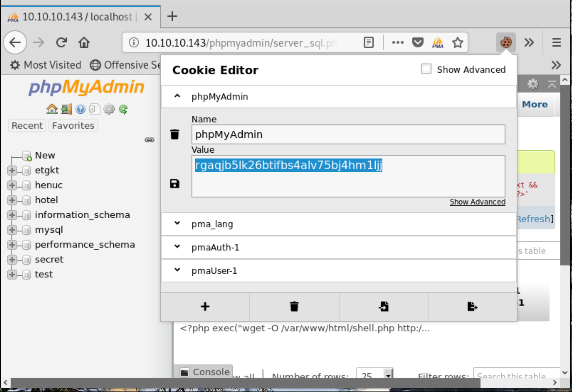The image size is (572, 392).
Task: Expand the etgkt database tree node
Action: coord(12,170)
